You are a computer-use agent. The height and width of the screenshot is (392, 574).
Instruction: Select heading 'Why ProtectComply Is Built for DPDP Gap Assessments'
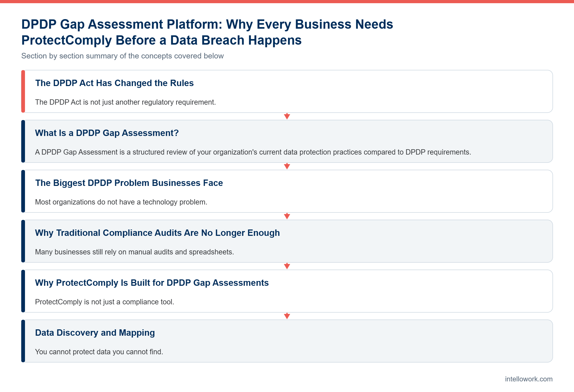(152, 283)
